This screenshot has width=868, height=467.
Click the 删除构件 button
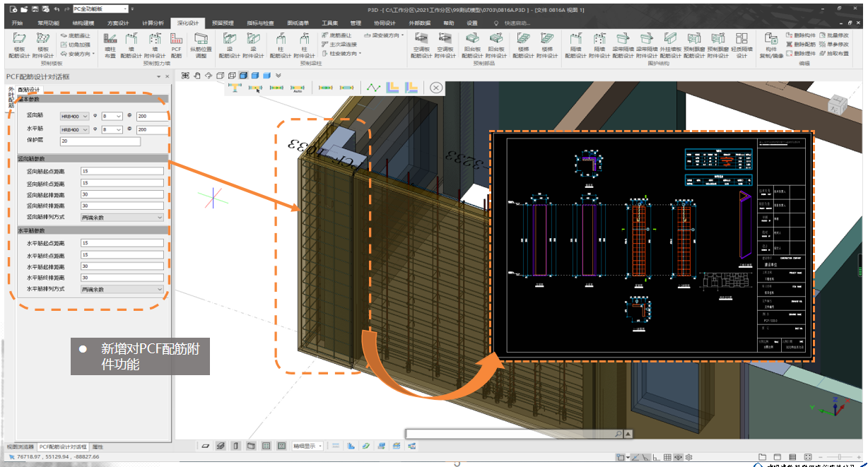[x=800, y=35]
